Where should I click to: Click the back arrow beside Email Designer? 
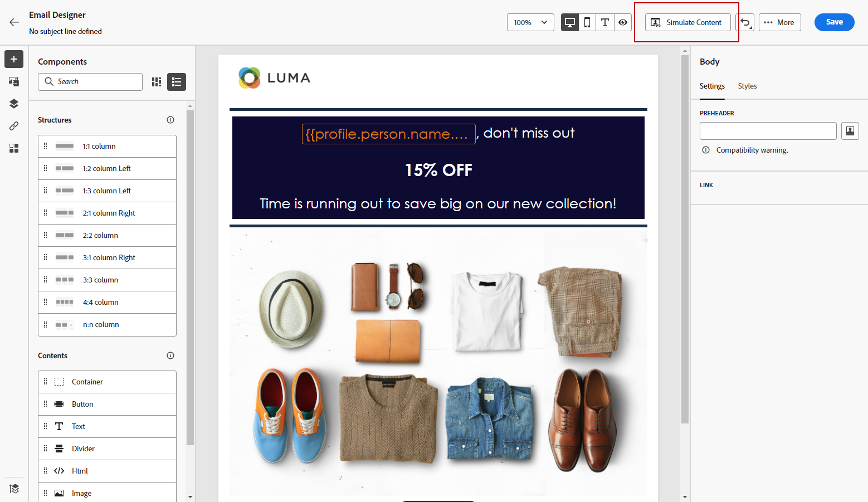tap(14, 22)
